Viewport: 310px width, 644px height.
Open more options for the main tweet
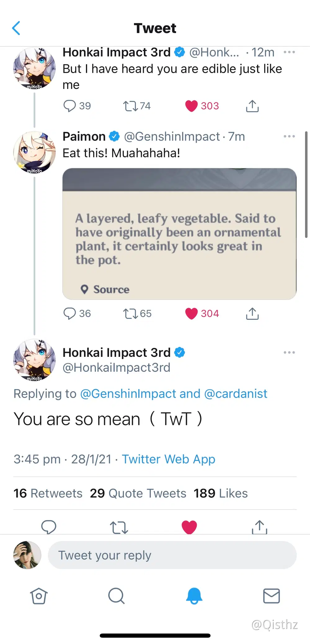pos(289,352)
